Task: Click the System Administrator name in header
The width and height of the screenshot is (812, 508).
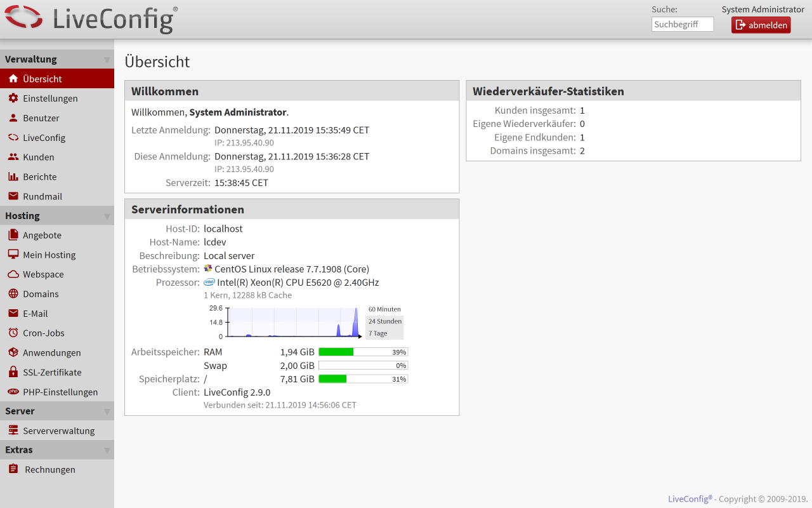Action: pos(763,10)
